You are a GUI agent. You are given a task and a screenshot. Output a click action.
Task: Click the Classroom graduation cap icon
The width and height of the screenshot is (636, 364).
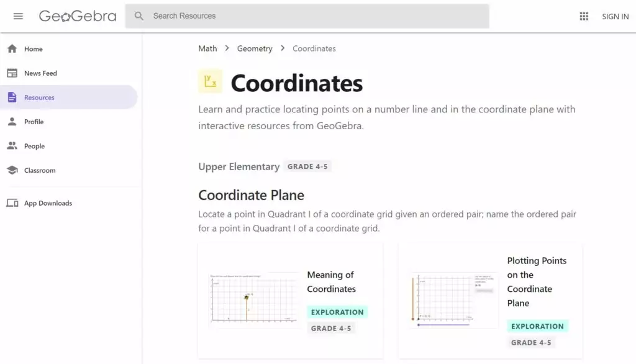pos(12,170)
